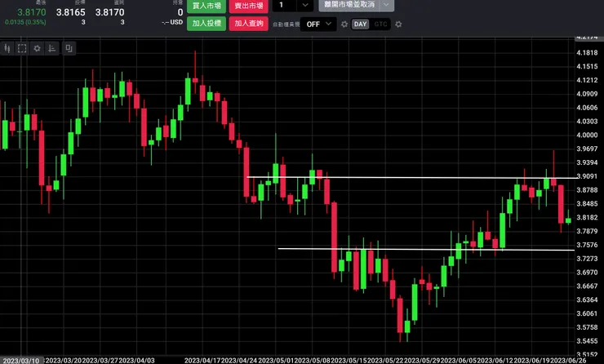This screenshot has height=364, width=604.
Task: Click price axis label 3.5455
Action: [587, 341]
